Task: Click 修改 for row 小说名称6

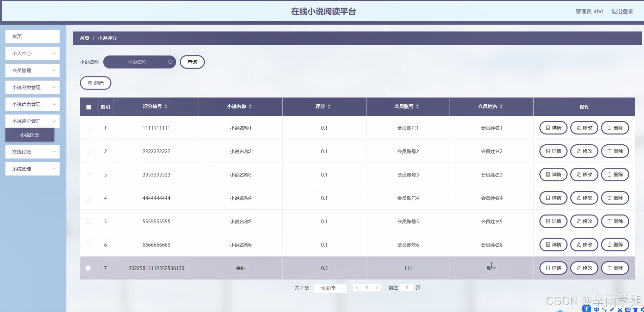Action: pyautogui.click(x=584, y=245)
